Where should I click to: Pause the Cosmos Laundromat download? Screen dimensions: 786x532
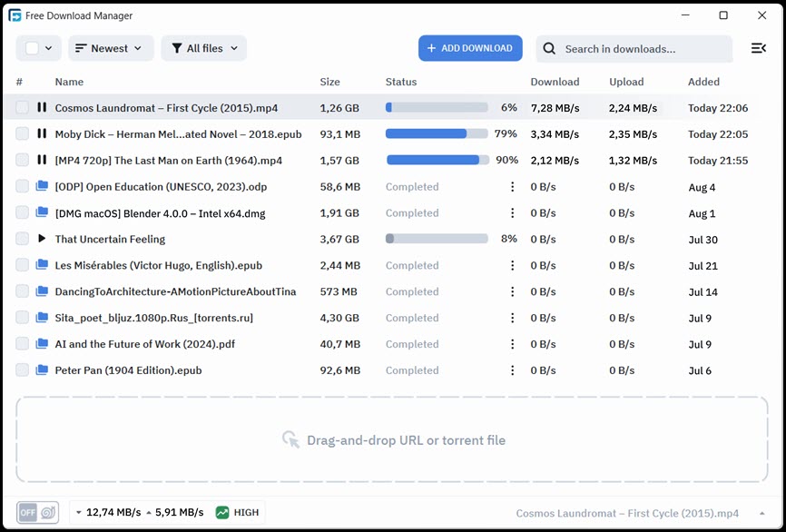[42, 107]
